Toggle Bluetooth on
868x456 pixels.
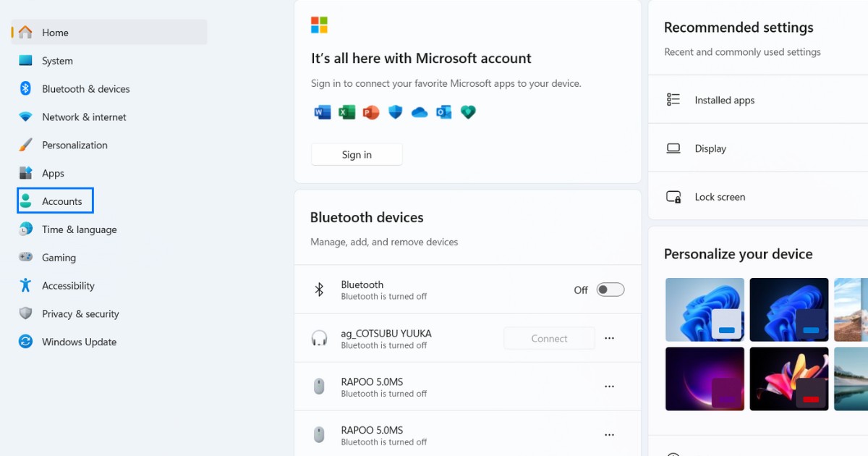pos(609,290)
